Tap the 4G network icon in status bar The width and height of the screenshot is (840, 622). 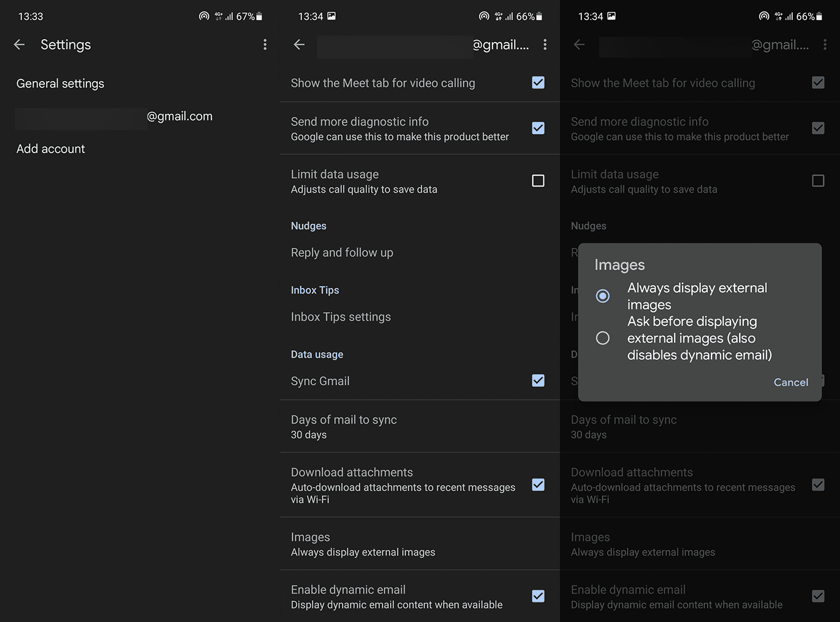(217, 16)
